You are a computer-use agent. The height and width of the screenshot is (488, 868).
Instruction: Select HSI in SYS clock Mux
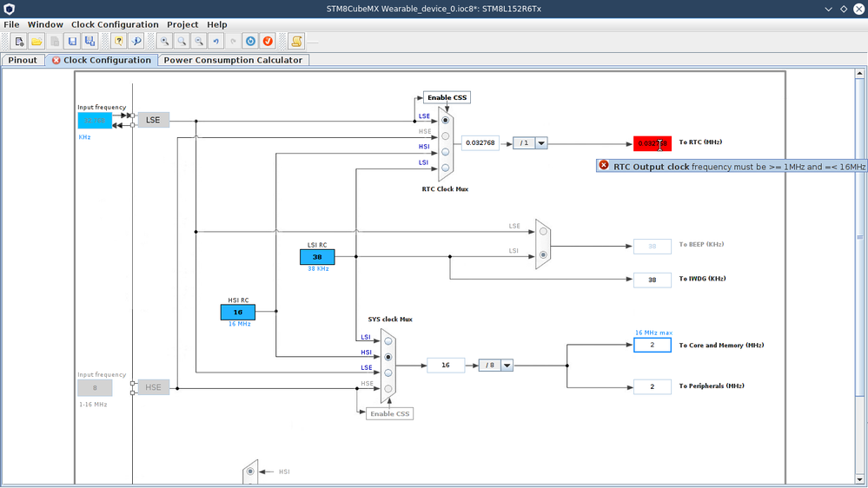pos(388,357)
